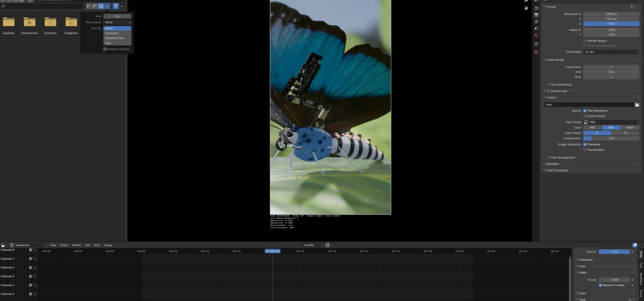The image size is (644, 301).
Task: Lock Channel 8 with padlock icon
Action: [x=35, y=250]
